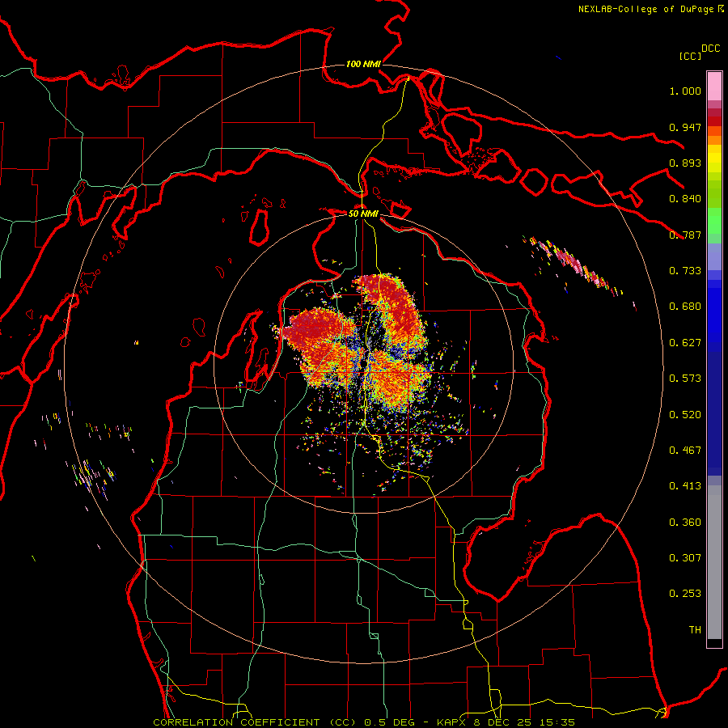The width and height of the screenshot is (728, 728).
Task: Click the 0.253 legend value
Action: pyautogui.click(x=685, y=594)
